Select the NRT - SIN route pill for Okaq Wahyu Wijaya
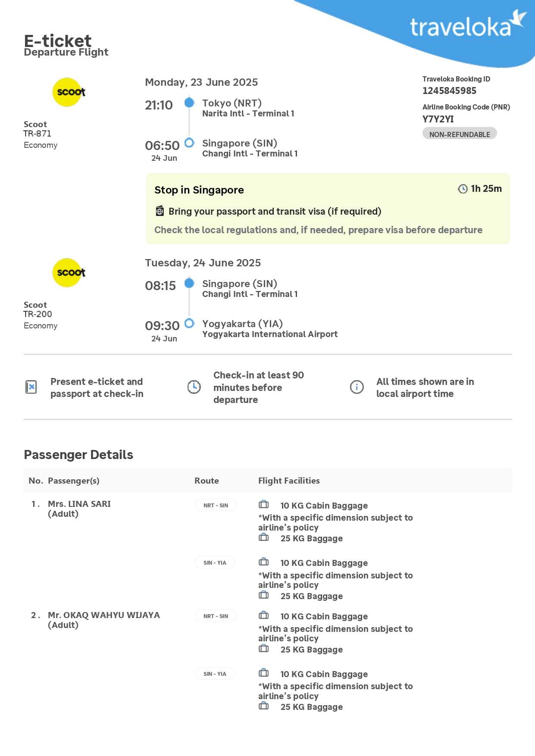The width and height of the screenshot is (535, 756). tap(216, 616)
